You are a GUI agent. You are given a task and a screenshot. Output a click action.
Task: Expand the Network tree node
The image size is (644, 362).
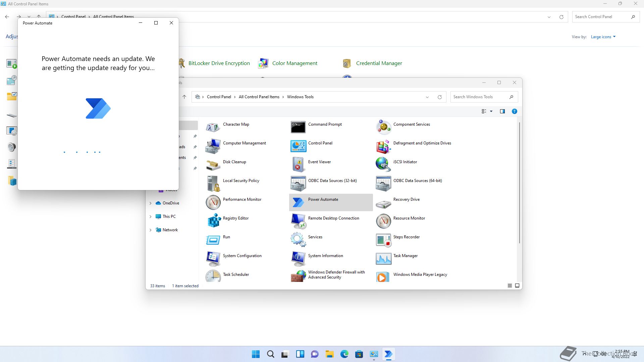pyautogui.click(x=150, y=230)
